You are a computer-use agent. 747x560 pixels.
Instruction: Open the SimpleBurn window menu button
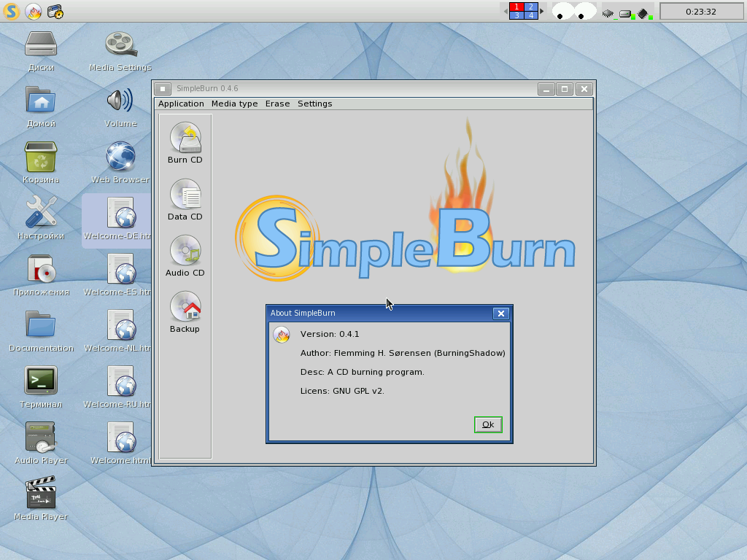tap(163, 89)
